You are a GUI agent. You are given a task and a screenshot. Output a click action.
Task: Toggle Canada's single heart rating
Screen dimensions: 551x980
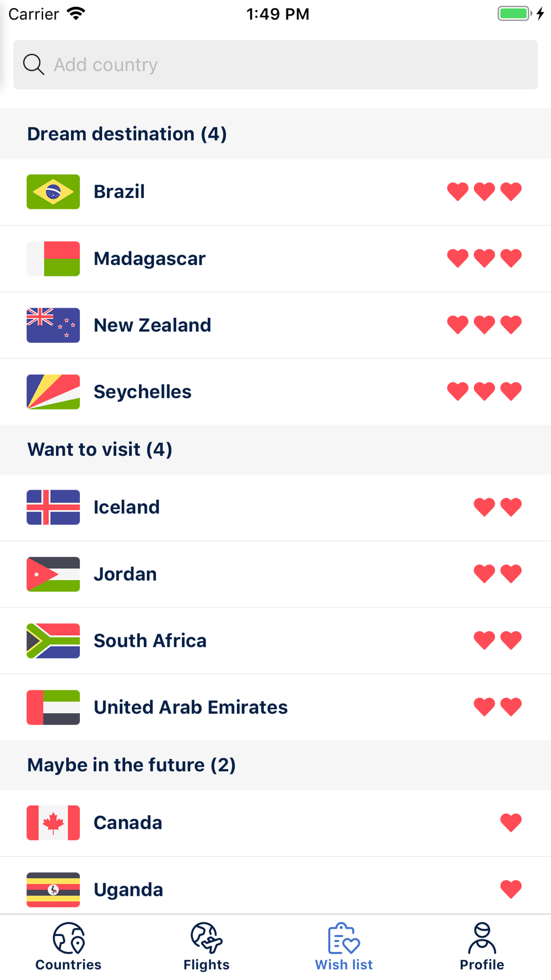pos(511,823)
